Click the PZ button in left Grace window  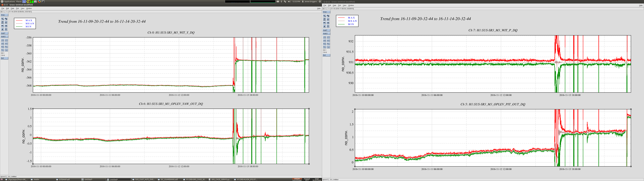(x=3, y=47)
